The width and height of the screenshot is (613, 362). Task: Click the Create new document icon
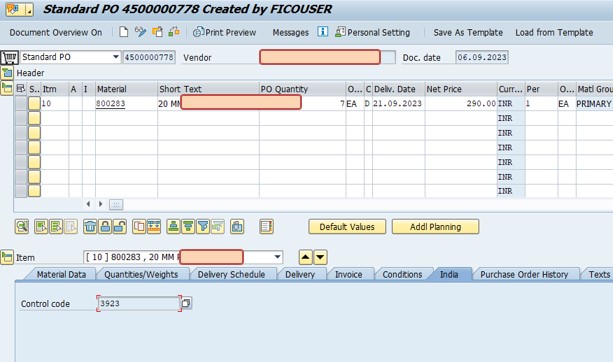124,32
